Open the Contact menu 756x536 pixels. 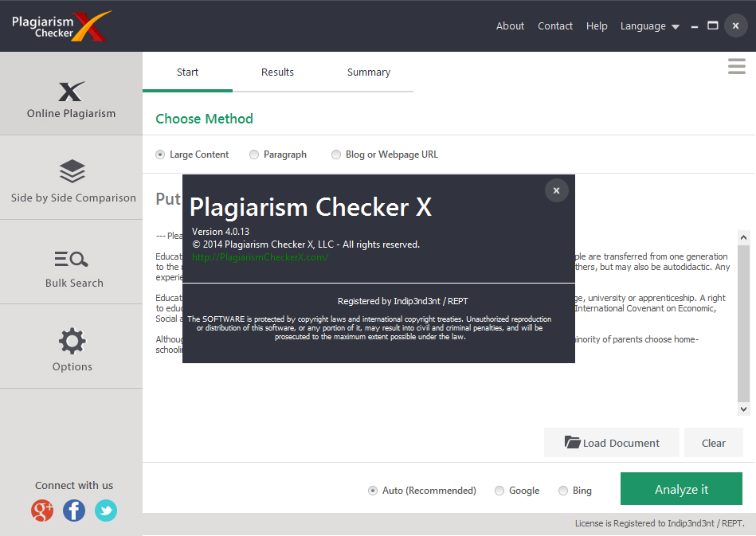[x=555, y=26]
